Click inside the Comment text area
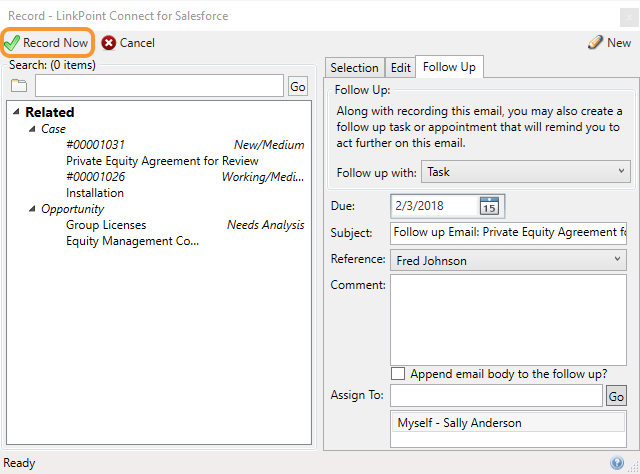 (508, 320)
